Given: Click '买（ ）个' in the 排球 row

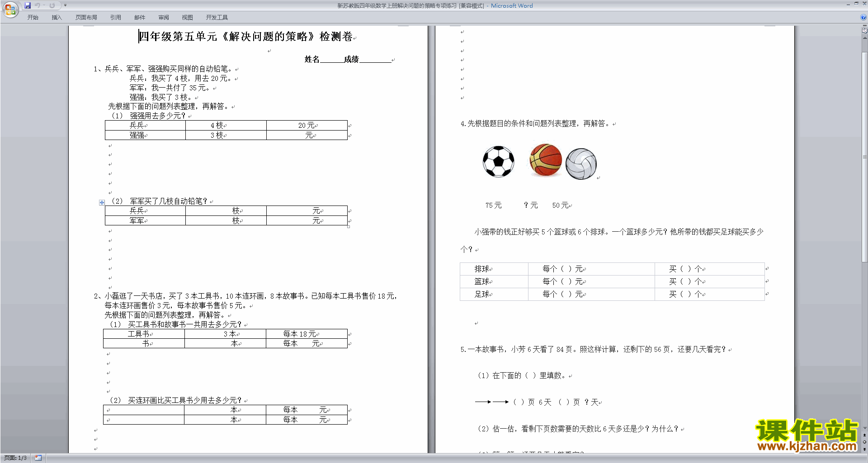Looking at the screenshot, I should (685, 269).
